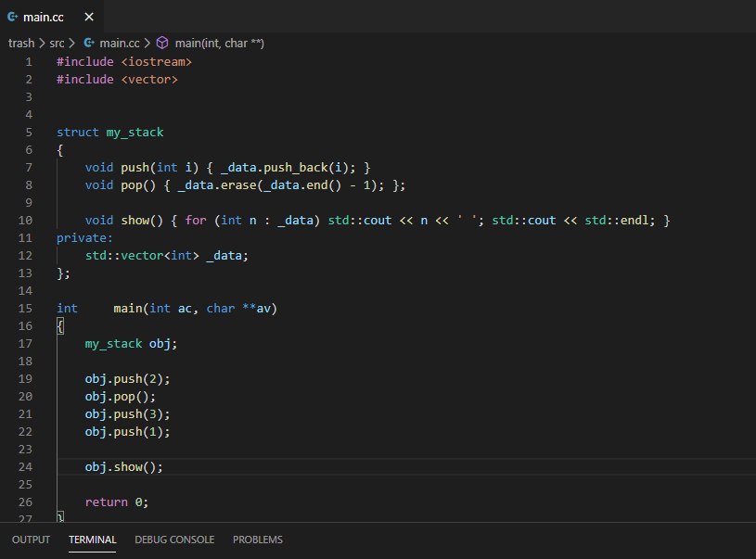Click on "my_stack obj;" line
Screen dimensions: 756x559
131,344
